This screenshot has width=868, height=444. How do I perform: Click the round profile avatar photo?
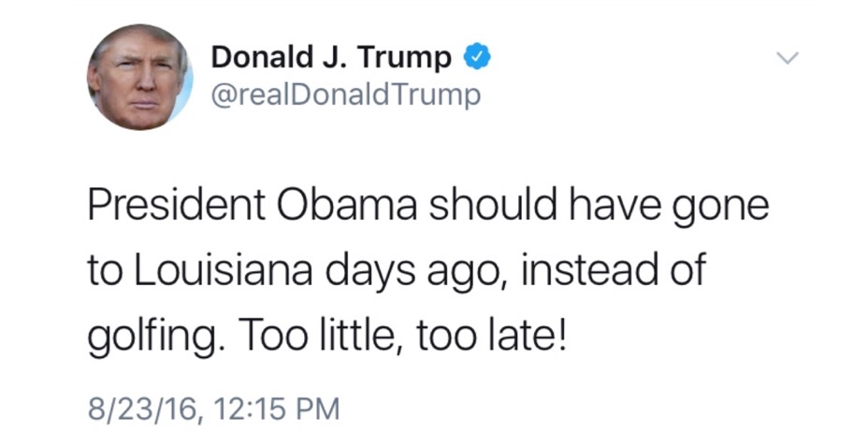point(140,77)
